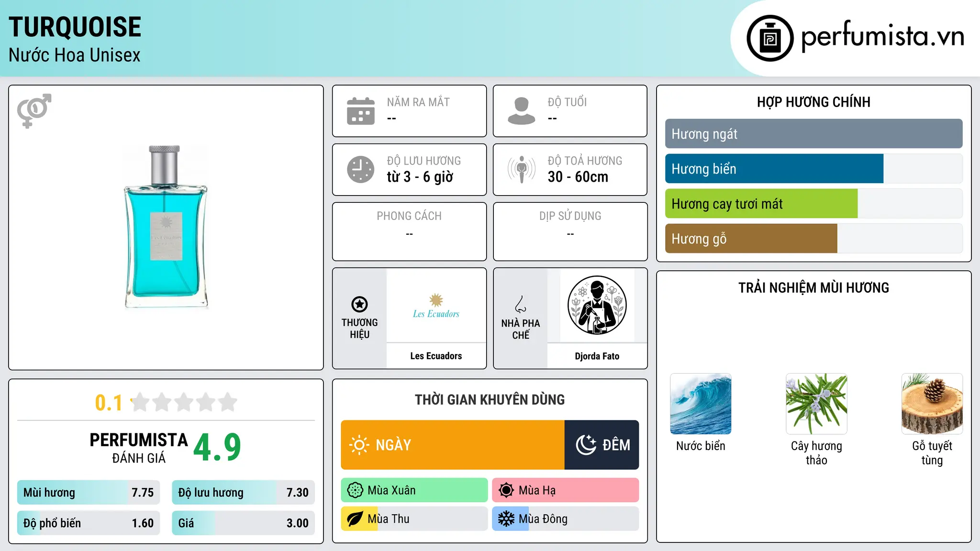Image resolution: width=980 pixels, height=551 pixels.
Task: Click the '30 - 60cm' sillage value
Action: coord(578,177)
